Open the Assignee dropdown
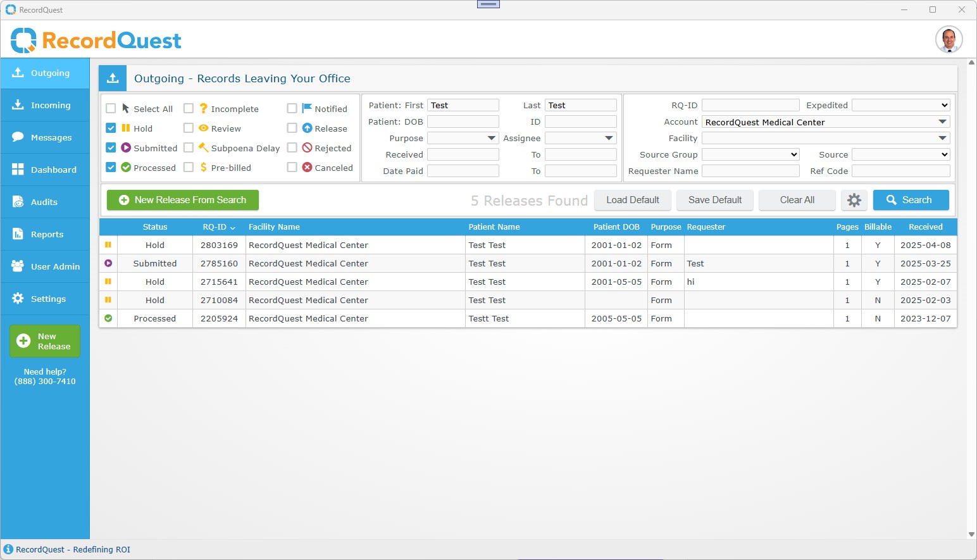 581,138
